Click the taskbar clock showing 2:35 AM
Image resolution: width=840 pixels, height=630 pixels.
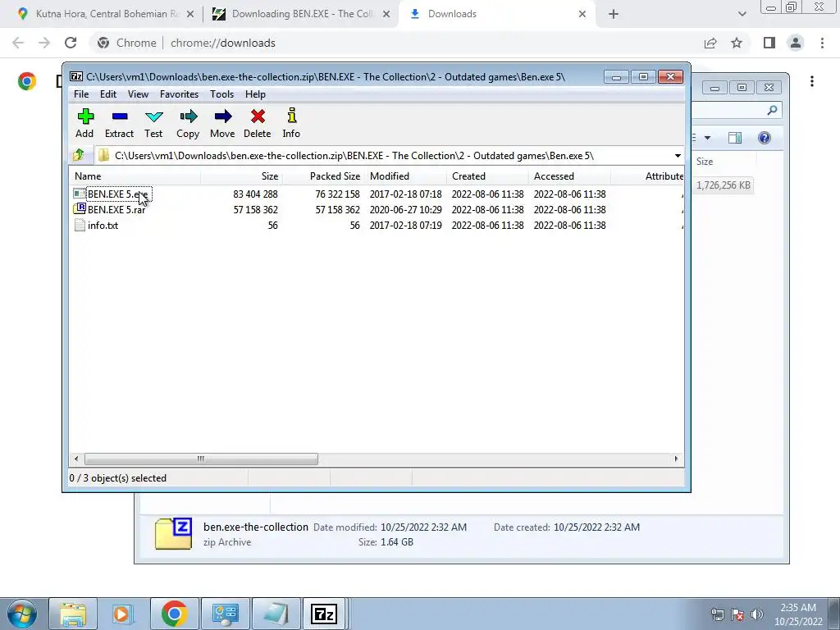click(798, 614)
